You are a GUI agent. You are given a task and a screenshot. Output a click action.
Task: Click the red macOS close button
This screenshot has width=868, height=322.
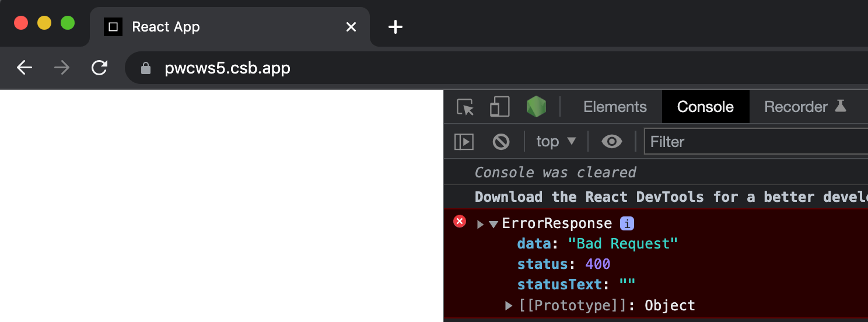21,23
